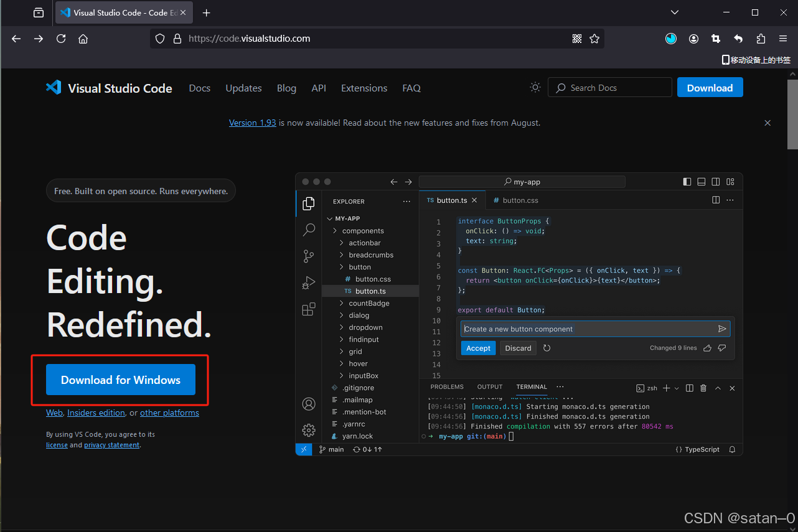Expand the countBadge folder

(x=342, y=303)
